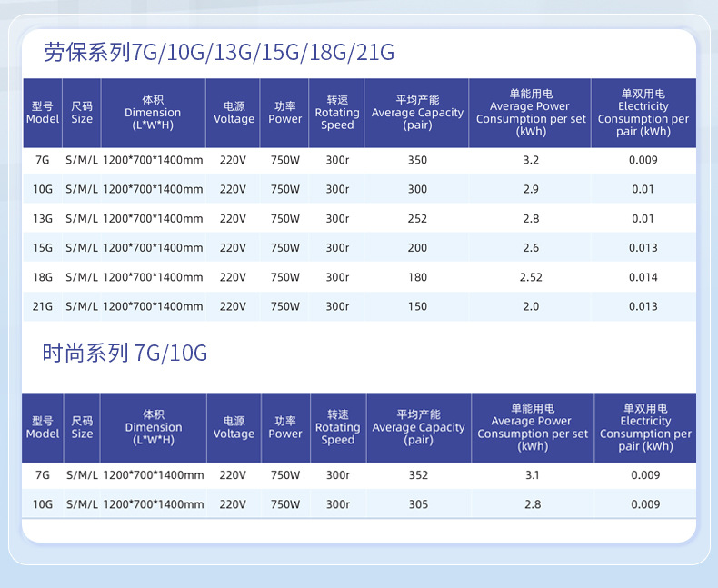Screen dimensions: 718x588
Task: Select 300r rotating speed in the 时尚系列 7G row
Action: tap(337, 475)
